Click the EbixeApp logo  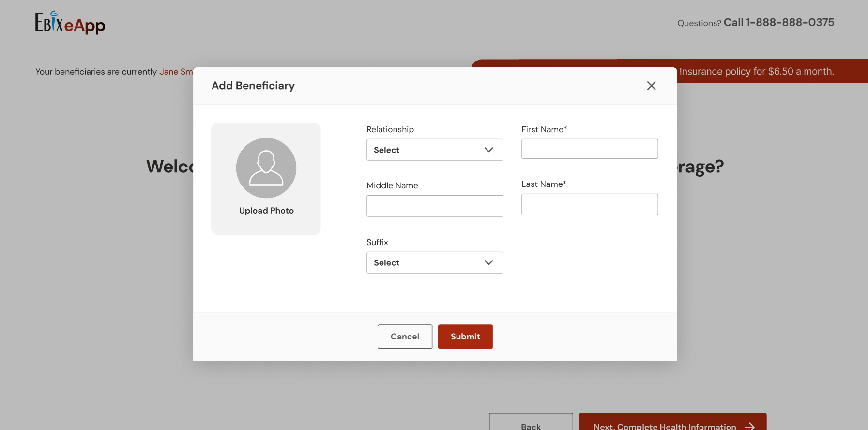[x=70, y=23]
